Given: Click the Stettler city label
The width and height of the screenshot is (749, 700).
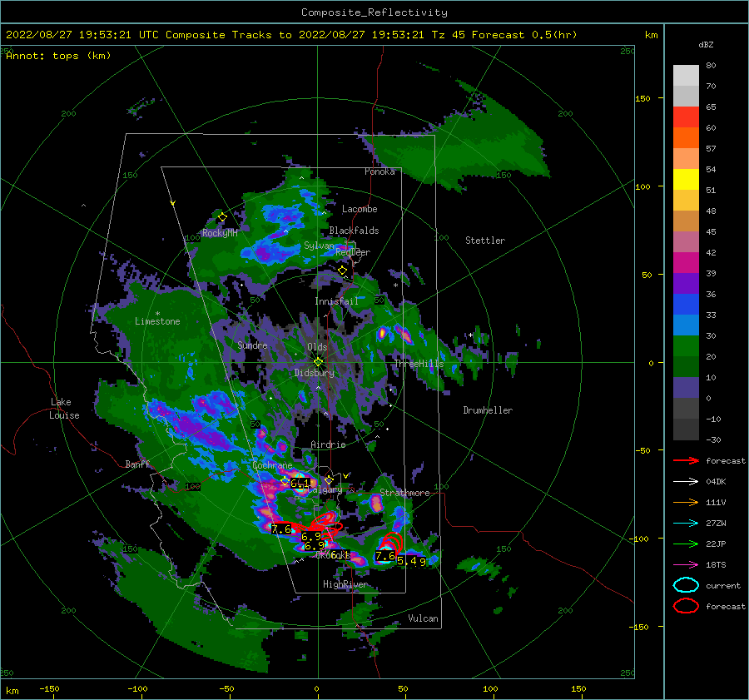Looking at the screenshot, I should 485,241.
